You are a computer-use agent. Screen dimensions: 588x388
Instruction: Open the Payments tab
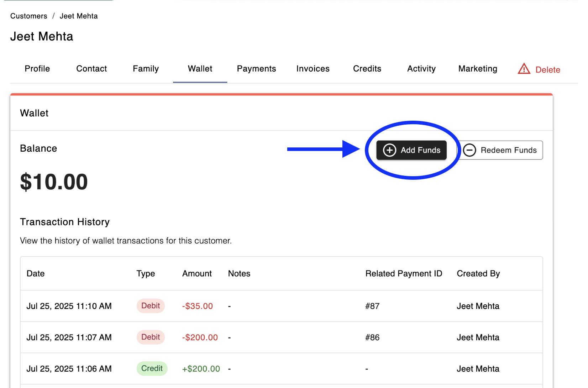pos(257,69)
